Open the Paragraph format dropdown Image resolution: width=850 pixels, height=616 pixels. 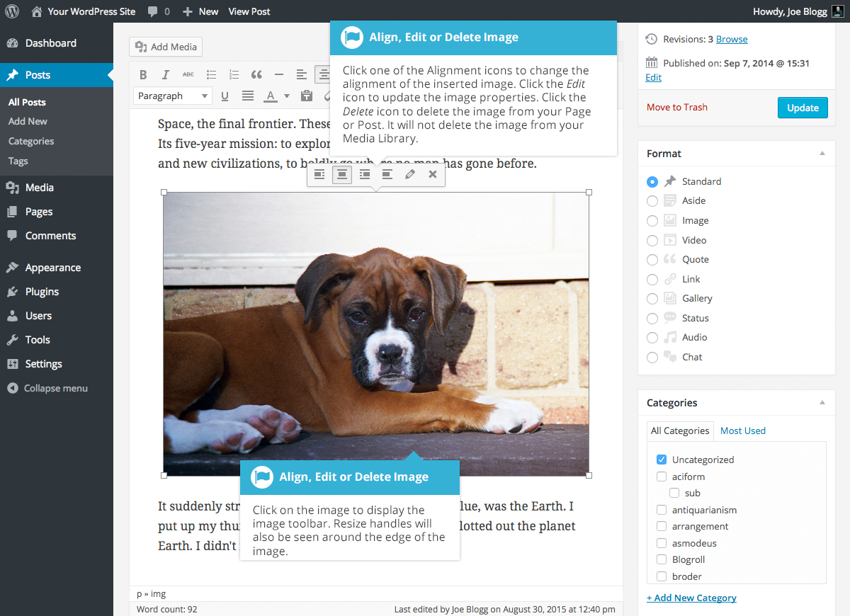(x=173, y=96)
